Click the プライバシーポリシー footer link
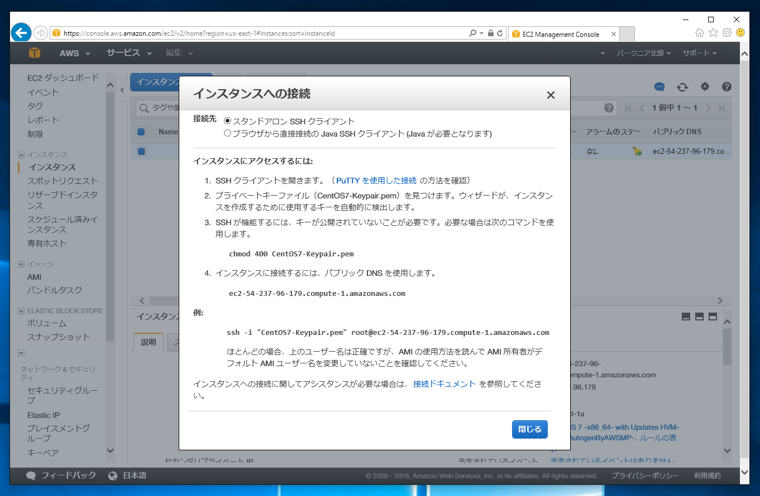 click(x=645, y=476)
